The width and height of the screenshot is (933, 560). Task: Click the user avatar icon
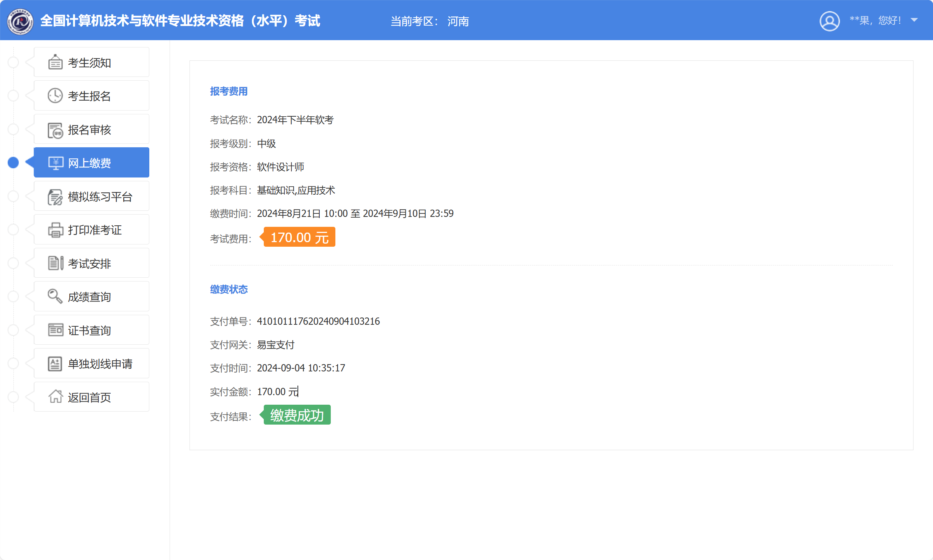point(829,21)
